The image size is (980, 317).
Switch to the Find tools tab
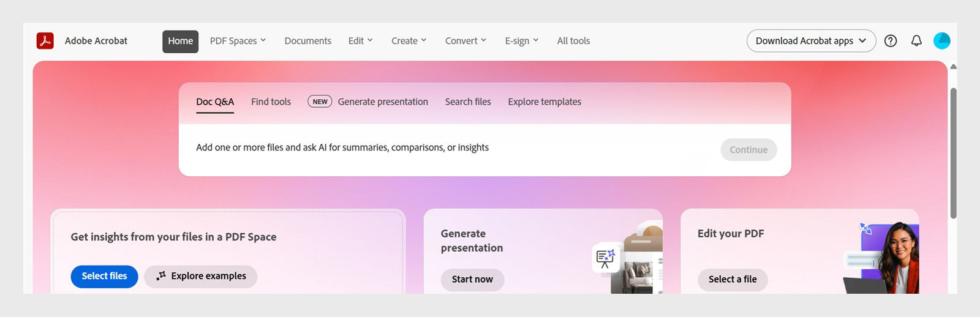pyautogui.click(x=271, y=102)
